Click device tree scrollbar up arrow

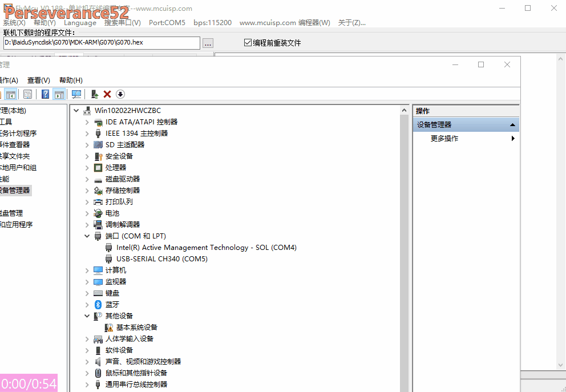click(x=405, y=110)
